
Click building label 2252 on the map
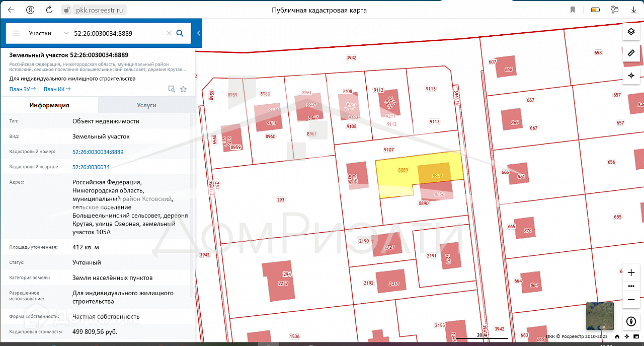pos(283,283)
